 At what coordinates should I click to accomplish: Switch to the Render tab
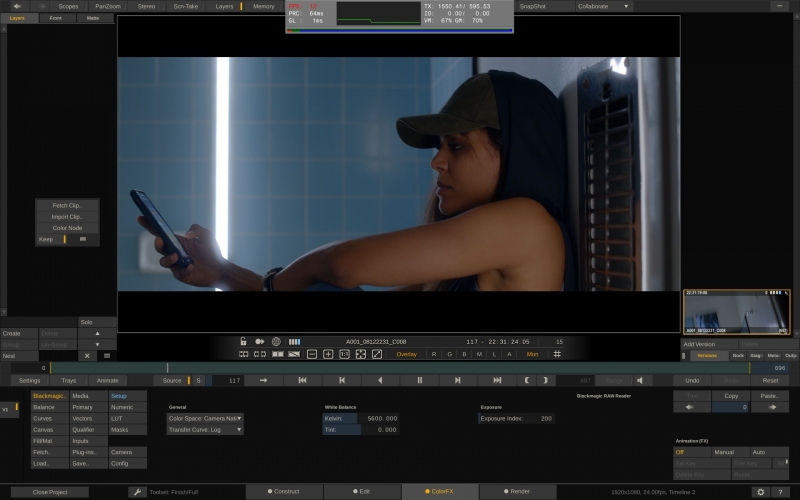point(518,492)
